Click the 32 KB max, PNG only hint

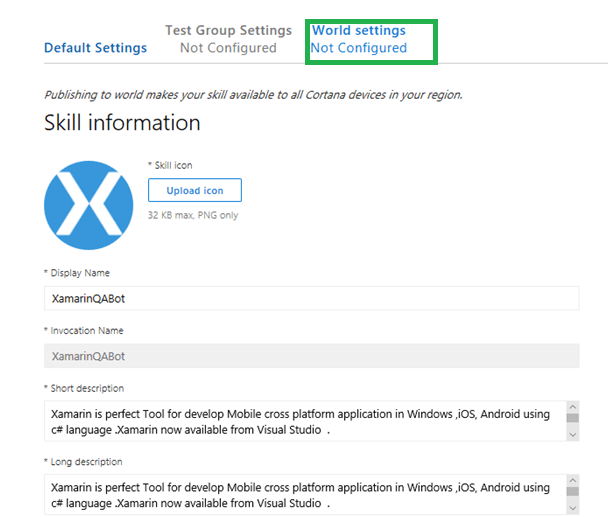pyautogui.click(x=193, y=215)
